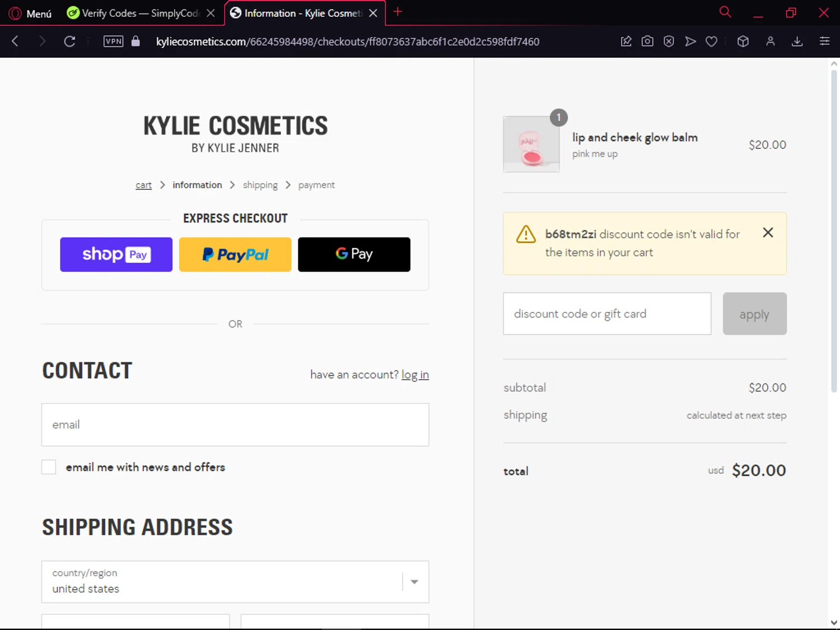
Task: Click the usd $20.00 total amount
Action: coord(747,470)
